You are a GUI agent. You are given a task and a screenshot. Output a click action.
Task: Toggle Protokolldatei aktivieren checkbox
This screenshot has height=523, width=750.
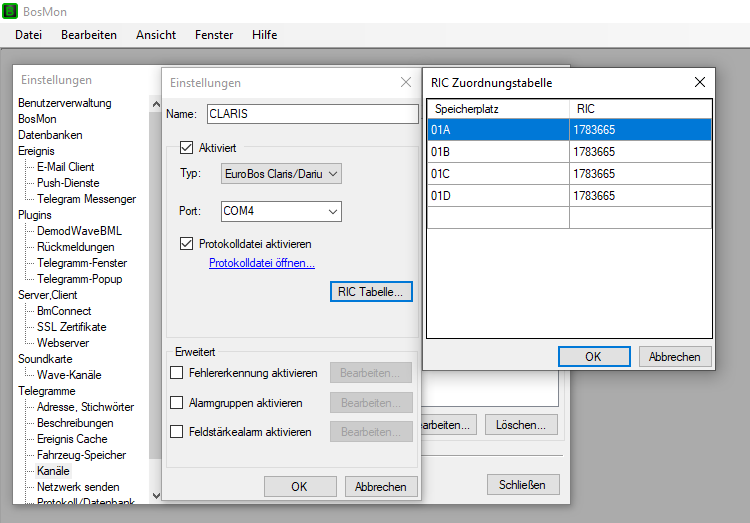pos(186,243)
